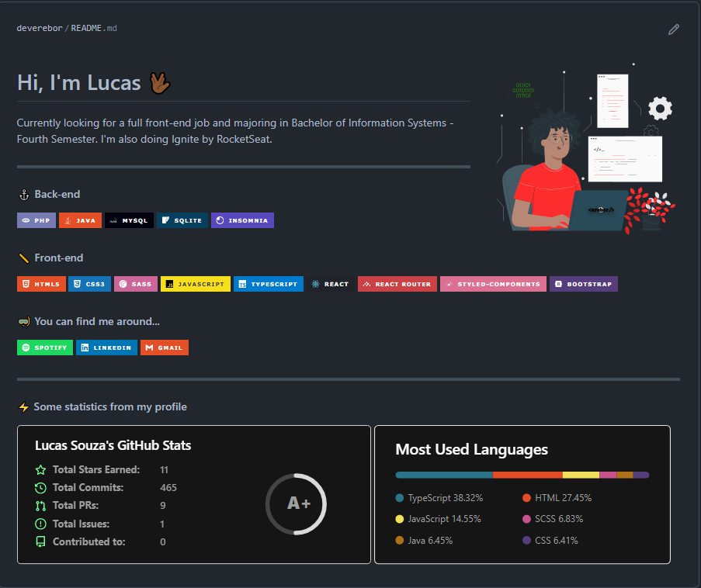Click the CSS 6.41% legend entry

[x=550, y=540]
